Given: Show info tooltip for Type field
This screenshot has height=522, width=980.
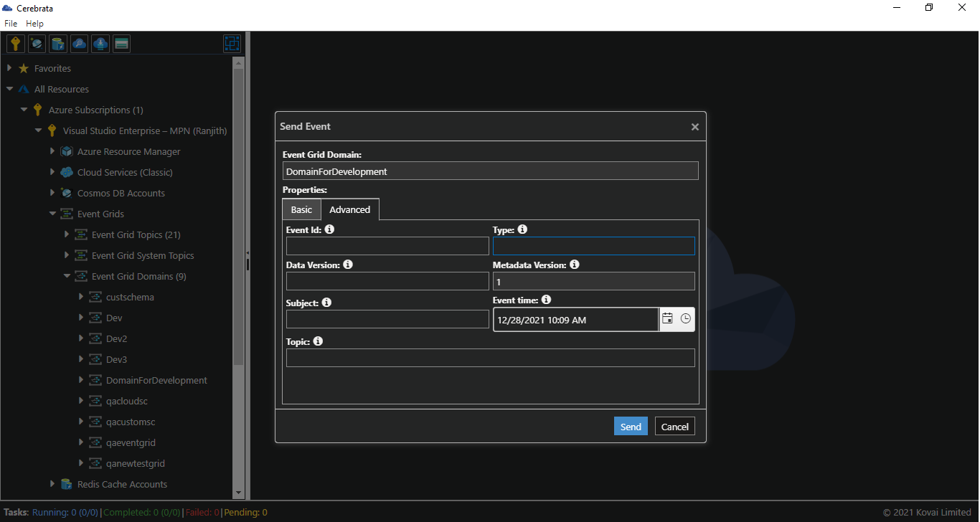Looking at the screenshot, I should pos(522,229).
